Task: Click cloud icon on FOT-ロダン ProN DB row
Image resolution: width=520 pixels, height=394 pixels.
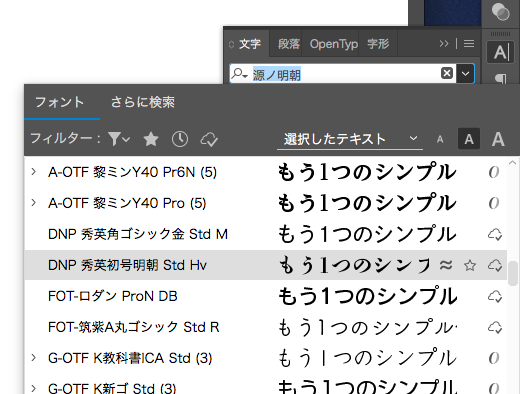Action: [x=495, y=296]
